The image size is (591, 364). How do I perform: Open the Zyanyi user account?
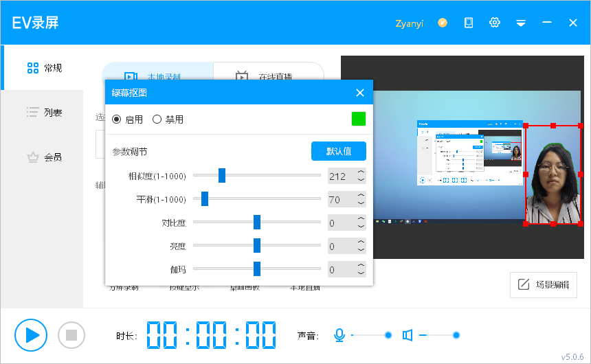(409, 23)
